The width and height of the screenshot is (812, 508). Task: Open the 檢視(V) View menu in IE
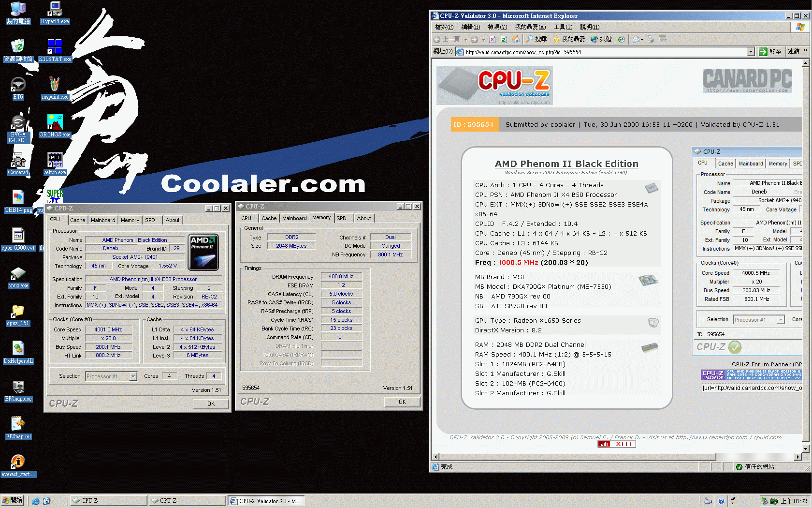coord(497,27)
